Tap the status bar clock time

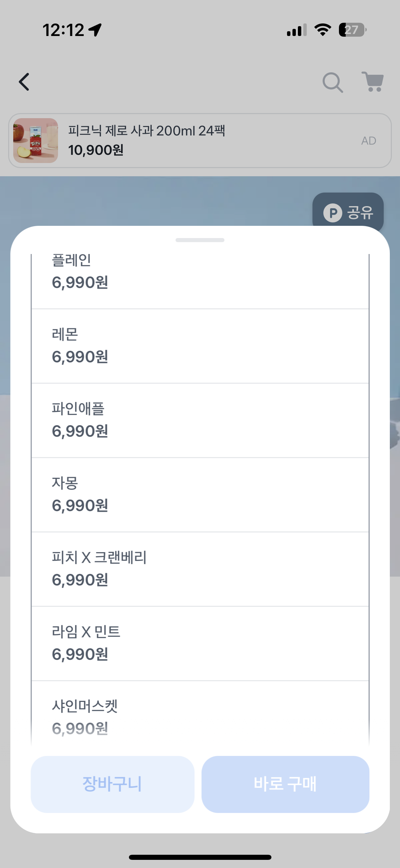[63, 30]
